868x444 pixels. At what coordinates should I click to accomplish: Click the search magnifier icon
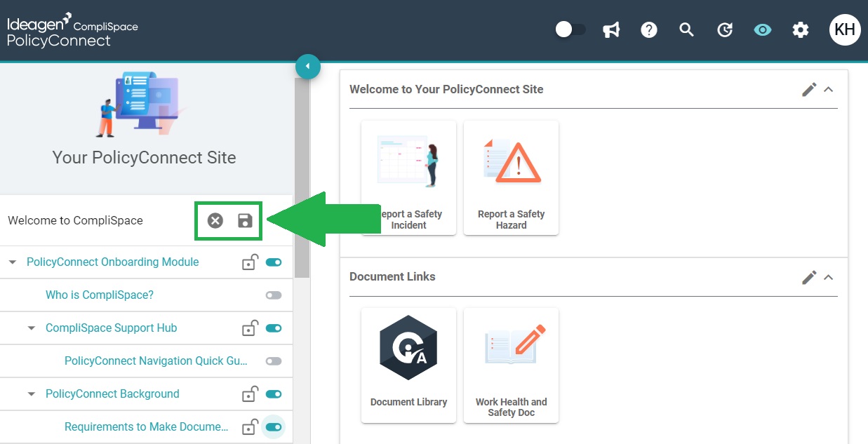point(687,30)
